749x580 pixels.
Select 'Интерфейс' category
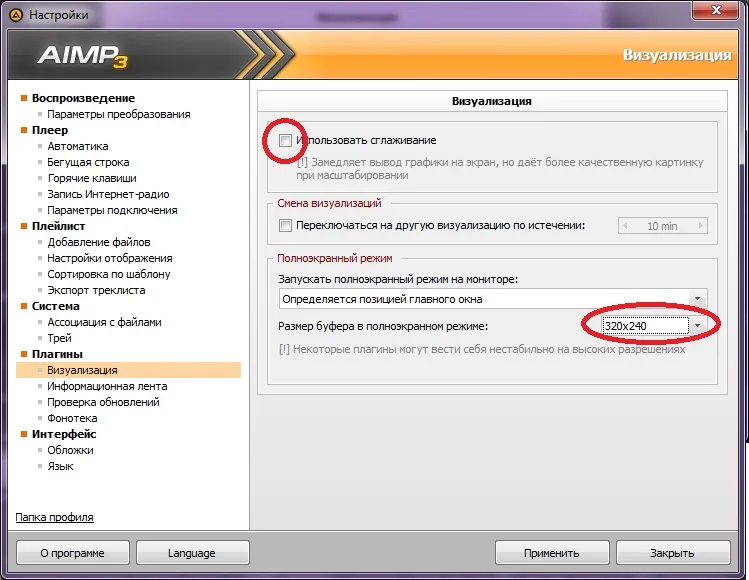click(x=64, y=434)
